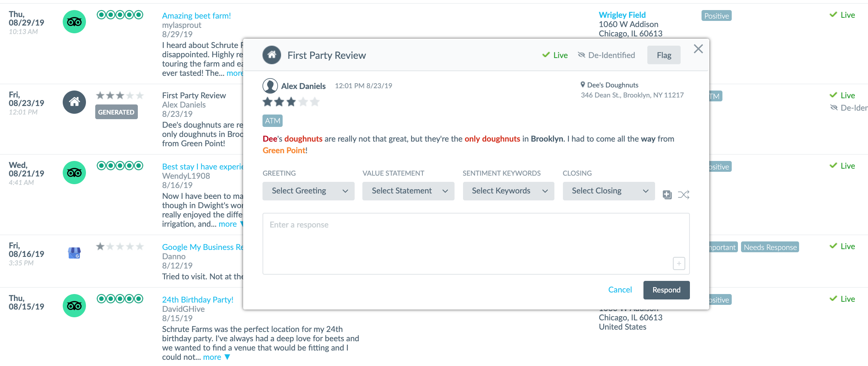Open the Select Greeting dropdown

coord(309,191)
